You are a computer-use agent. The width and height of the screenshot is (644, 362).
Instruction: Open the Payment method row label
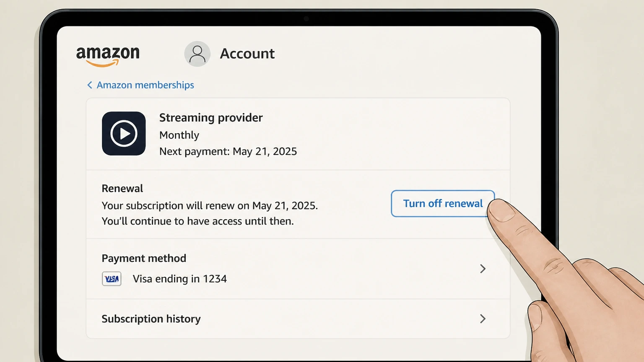144,259
